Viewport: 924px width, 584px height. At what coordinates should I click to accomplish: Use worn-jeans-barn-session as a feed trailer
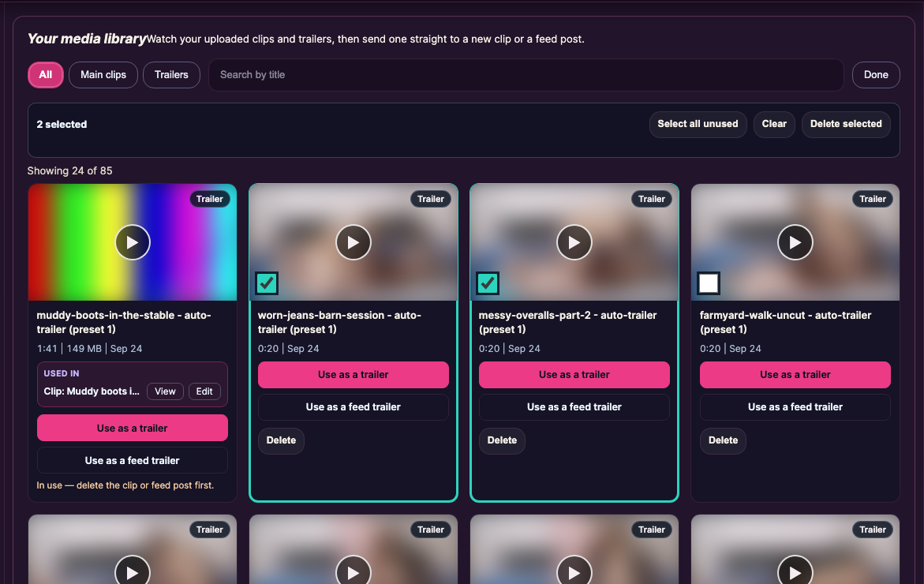click(354, 407)
